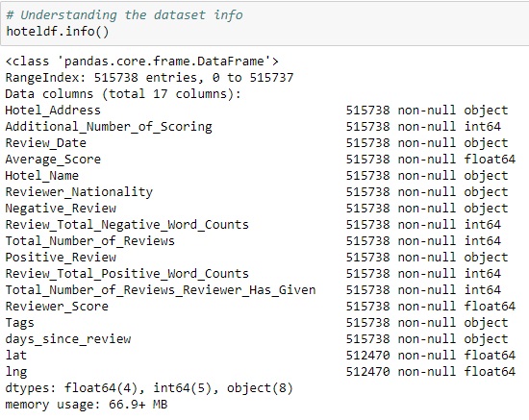Click the Hotel_Address column name

coord(53,111)
